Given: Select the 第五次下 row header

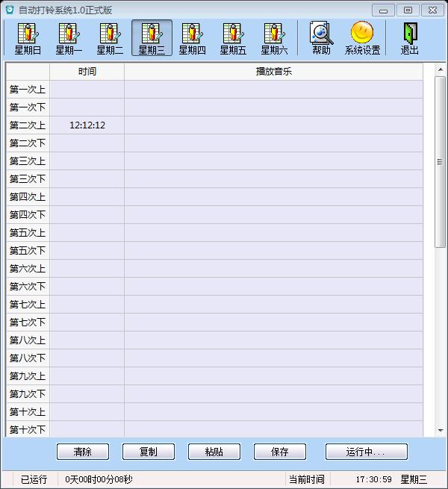Looking at the screenshot, I should pos(28,251).
